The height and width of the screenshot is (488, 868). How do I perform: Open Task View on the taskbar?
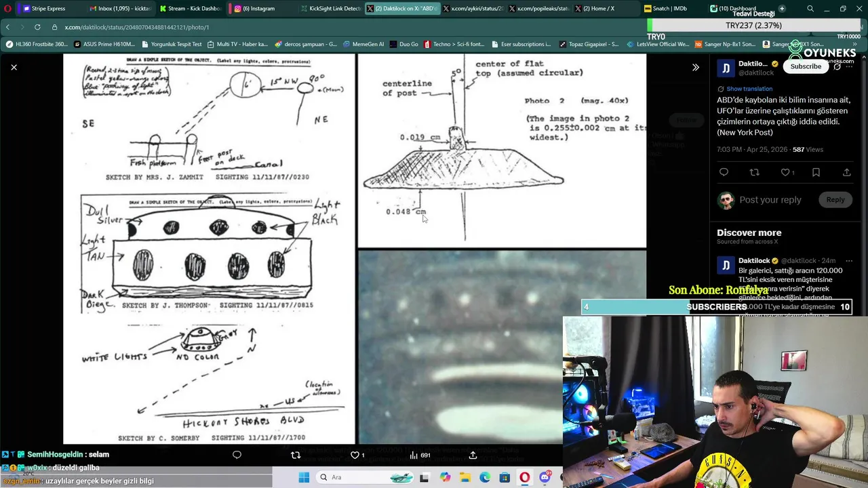coord(425,478)
